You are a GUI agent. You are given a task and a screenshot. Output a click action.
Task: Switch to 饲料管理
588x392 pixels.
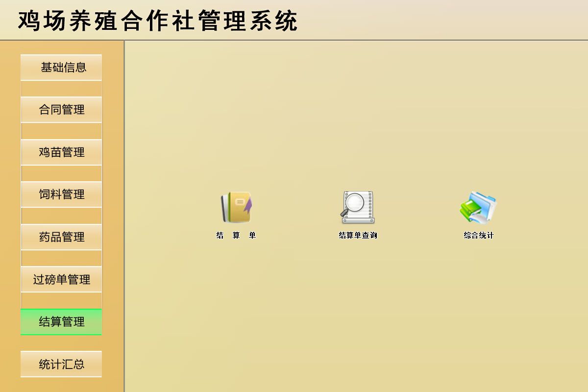(x=61, y=195)
